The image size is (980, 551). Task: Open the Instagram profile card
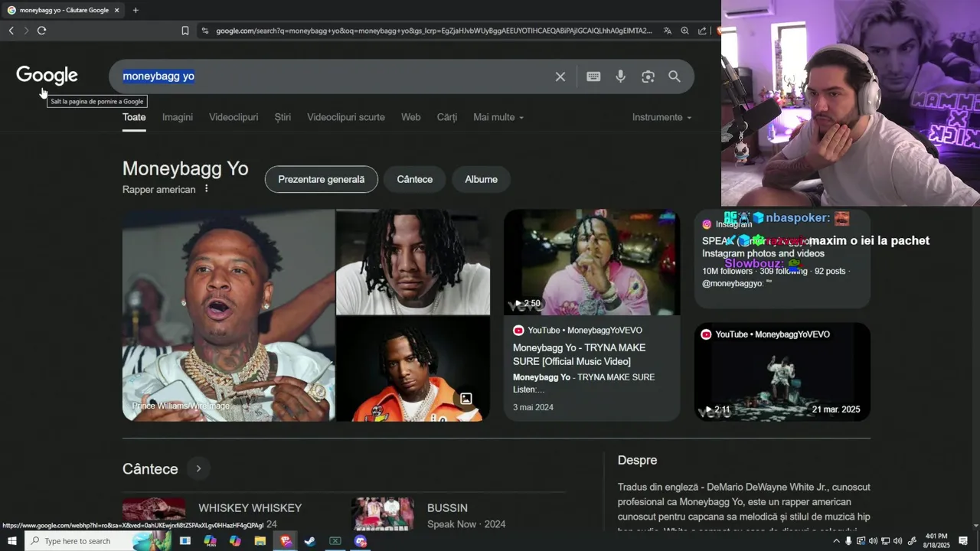point(782,259)
